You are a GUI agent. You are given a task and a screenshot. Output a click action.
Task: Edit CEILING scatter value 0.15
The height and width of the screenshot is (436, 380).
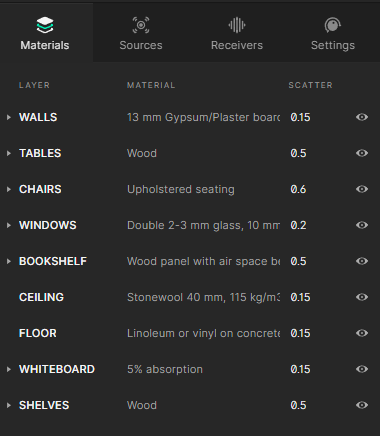pos(300,297)
